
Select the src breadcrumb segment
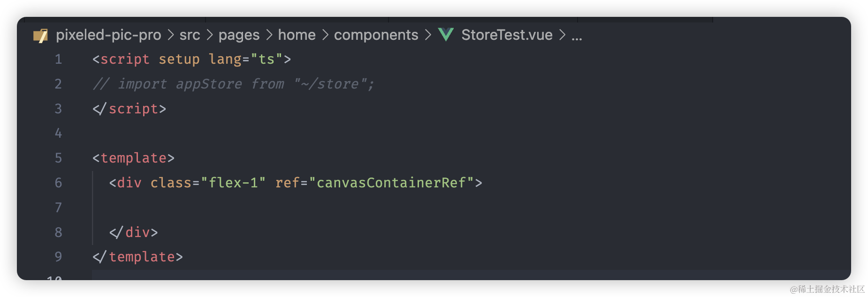click(190, 35)
